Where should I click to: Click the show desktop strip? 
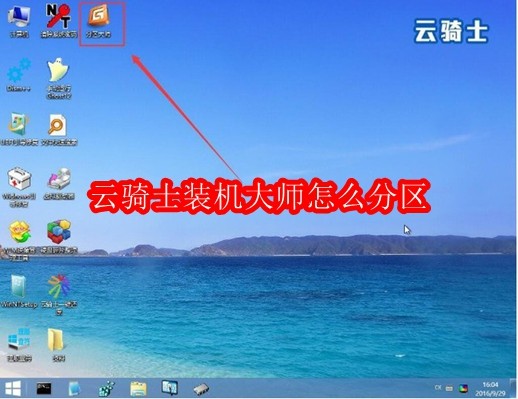(513, 388)
